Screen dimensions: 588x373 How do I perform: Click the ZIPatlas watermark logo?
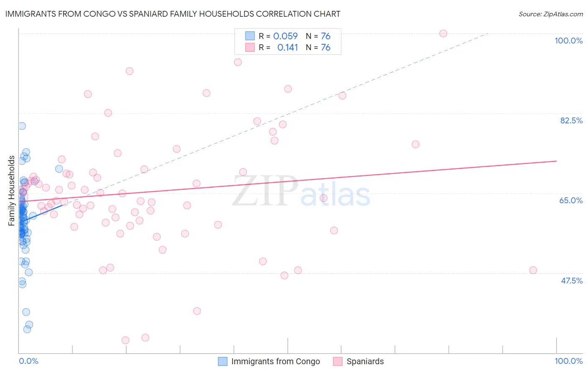coord(301,191)
